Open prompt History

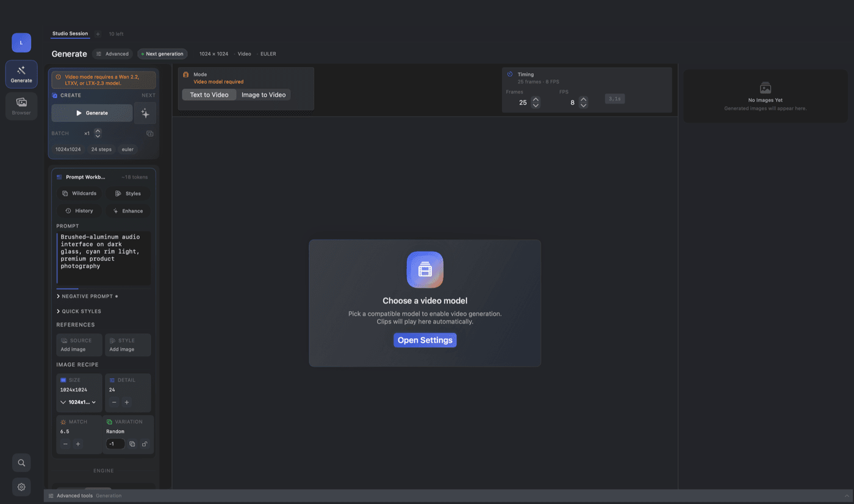click(x=79, y=211)
